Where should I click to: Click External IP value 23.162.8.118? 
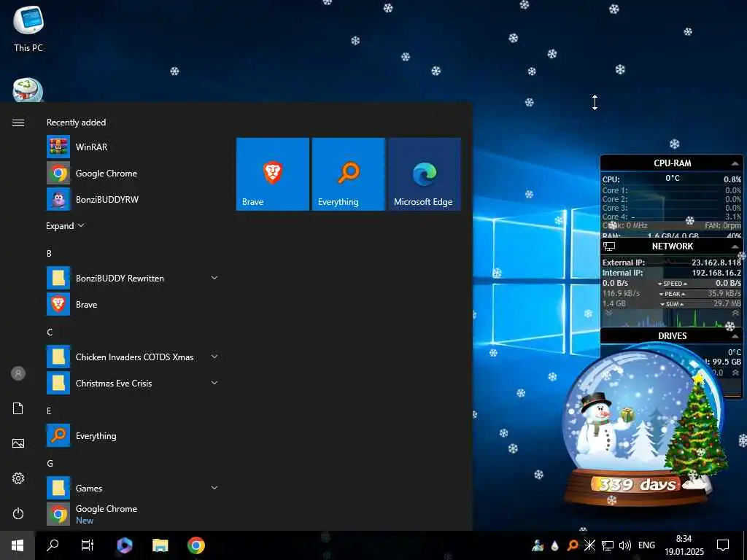[716, 262]
